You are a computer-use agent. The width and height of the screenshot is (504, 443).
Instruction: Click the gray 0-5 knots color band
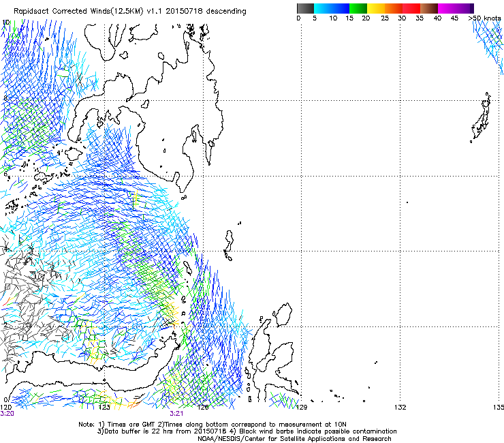tap(305, 8)
